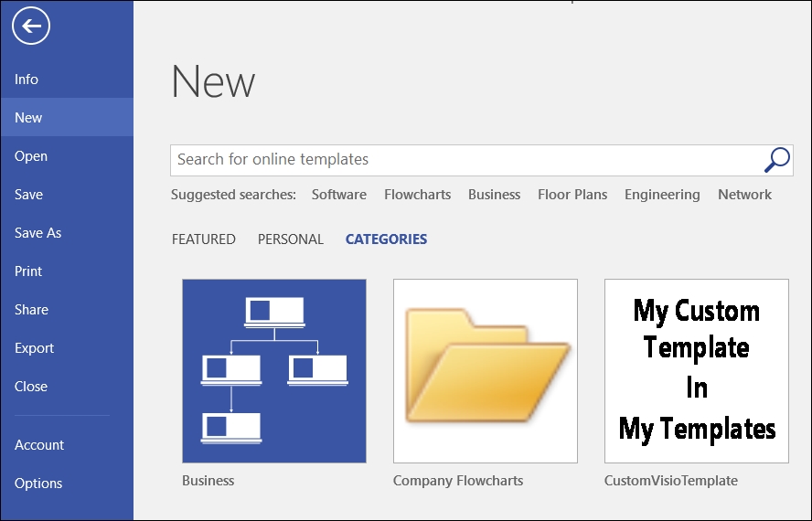This screenshot has width=812, height=521.
Task: Click the Network suggested search link
Action: point(744,195)
